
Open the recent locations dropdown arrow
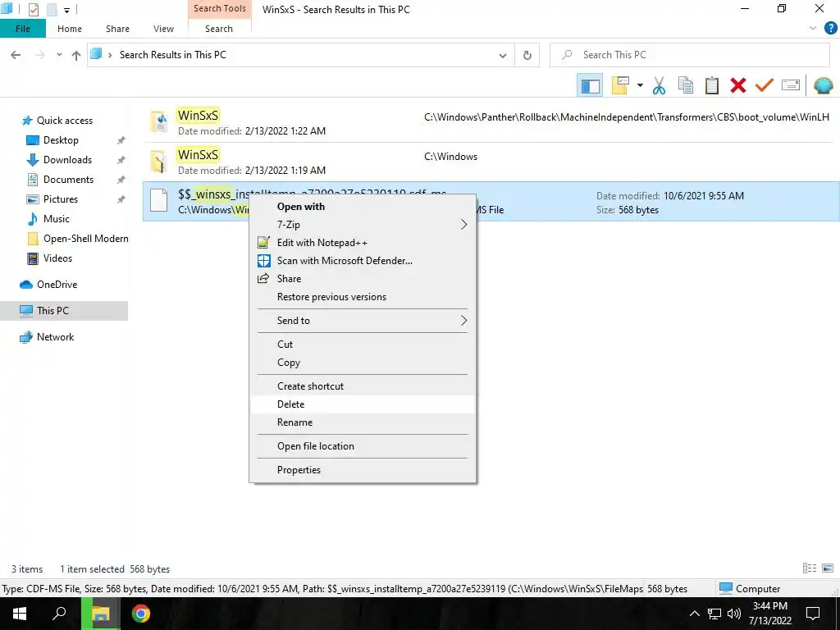[59, 55]
